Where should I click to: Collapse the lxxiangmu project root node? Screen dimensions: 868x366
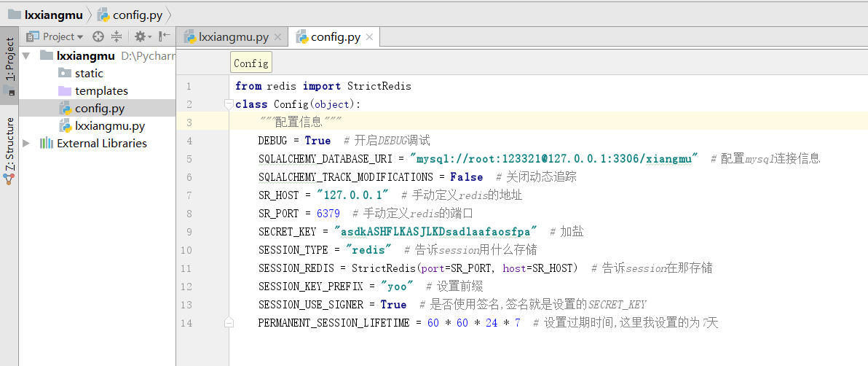(26, 55)
